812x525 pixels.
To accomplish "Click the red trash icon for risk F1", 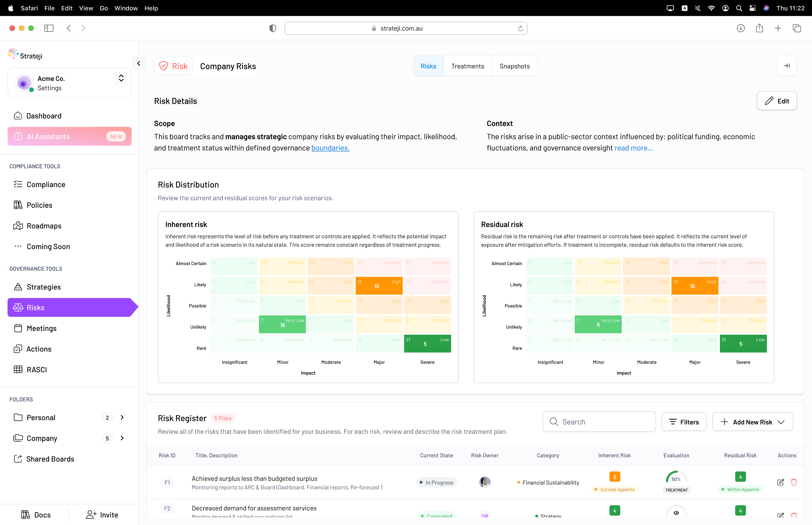I will [x=794, y=482].
